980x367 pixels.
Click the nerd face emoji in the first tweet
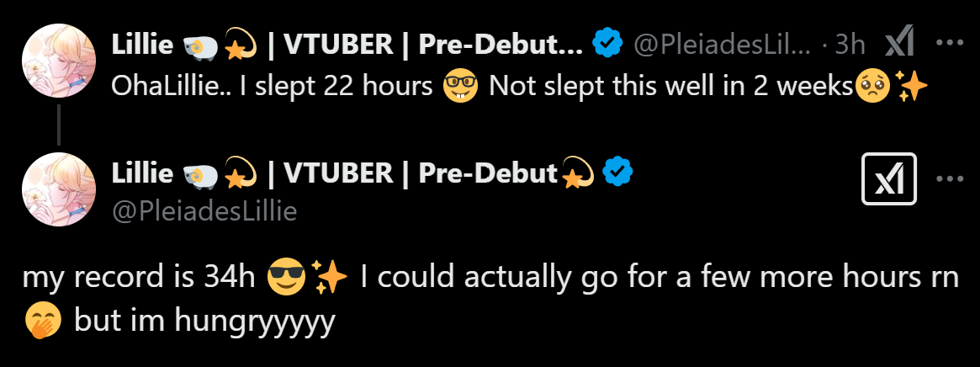coord(461,86)
